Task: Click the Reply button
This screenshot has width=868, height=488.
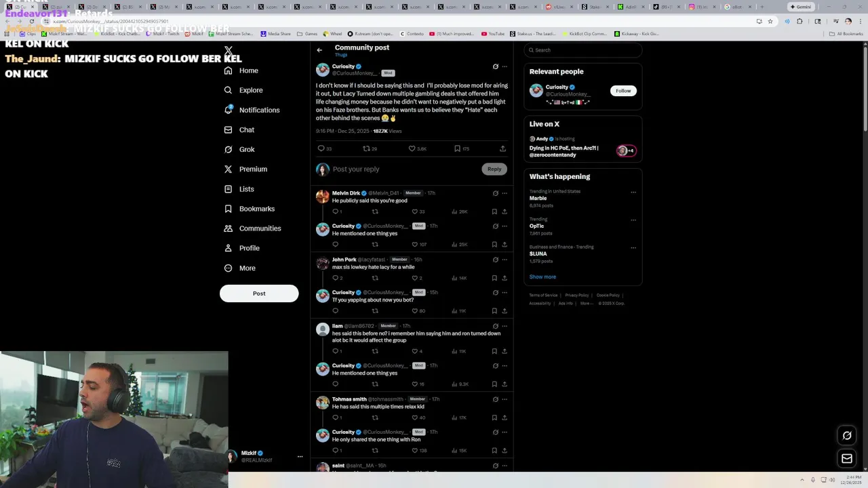Action: pyautogui.click(x=494, y=169)
